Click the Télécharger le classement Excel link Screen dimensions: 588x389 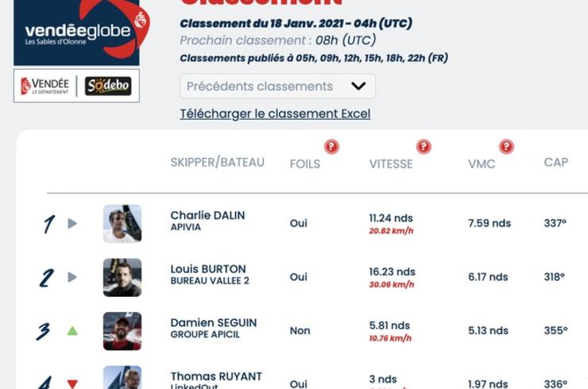click(275, 114)
